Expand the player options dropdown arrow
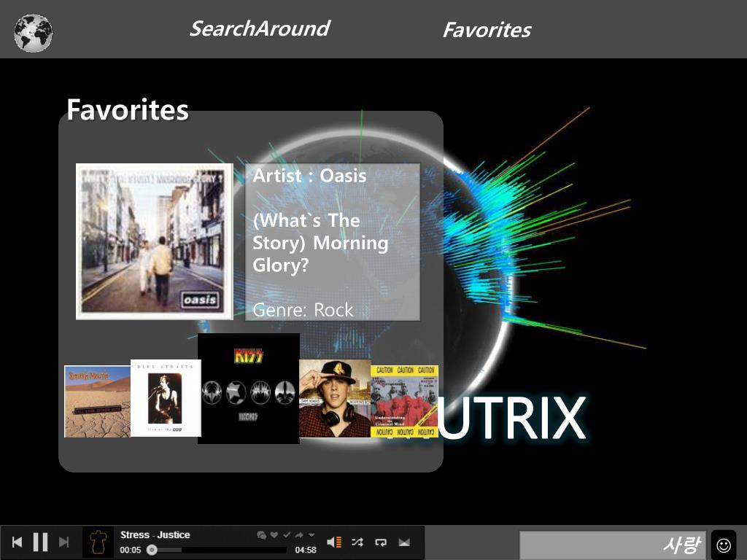747x560 pixels. click(x=311, y=534)
